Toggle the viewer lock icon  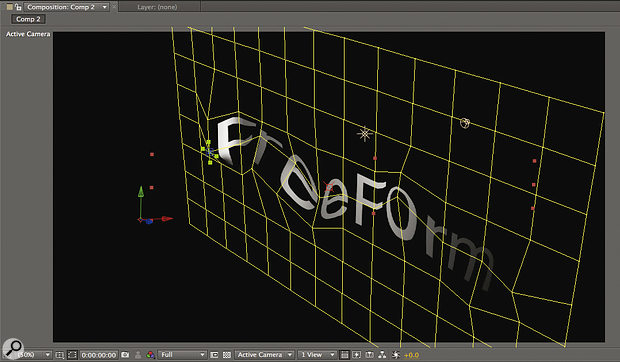click(18, 7)
